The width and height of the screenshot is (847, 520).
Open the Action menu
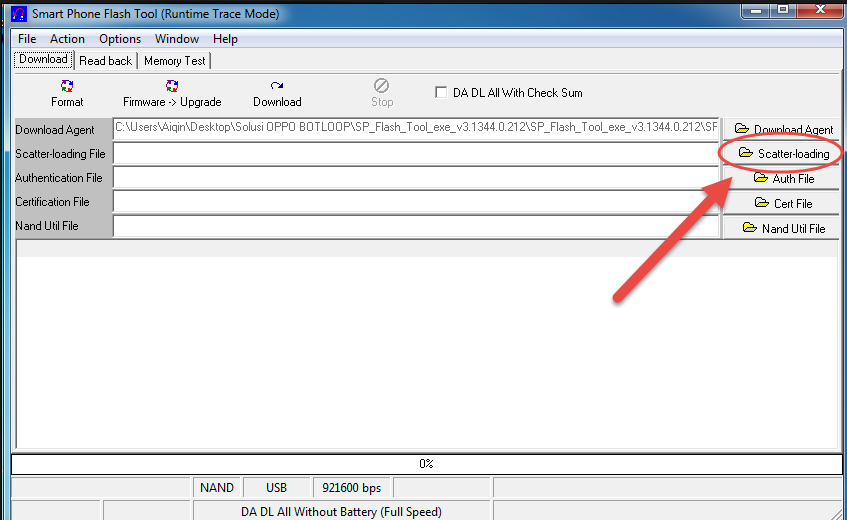[x=67, y=39]
